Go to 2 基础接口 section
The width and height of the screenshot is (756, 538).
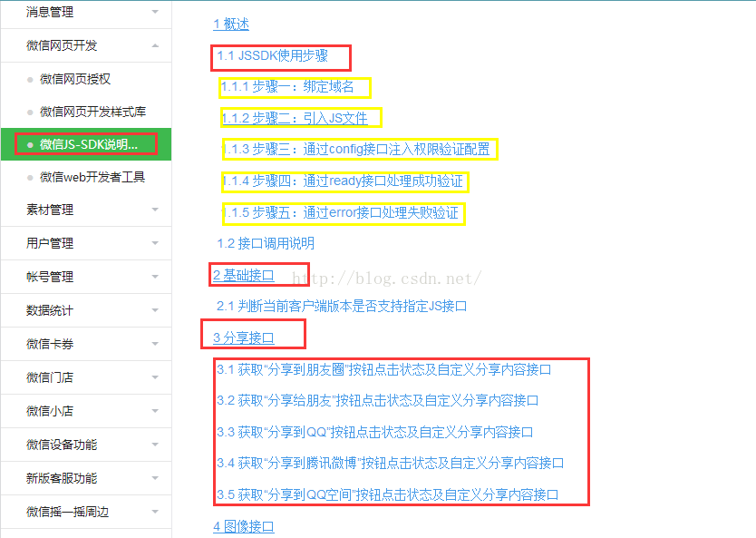pos(244,275)
